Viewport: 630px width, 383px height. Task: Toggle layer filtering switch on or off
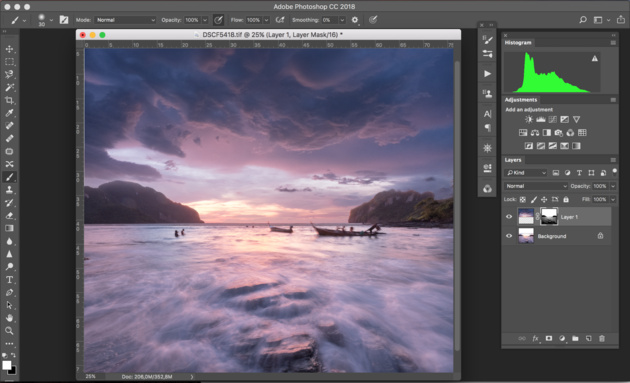[x=615, y=172]
